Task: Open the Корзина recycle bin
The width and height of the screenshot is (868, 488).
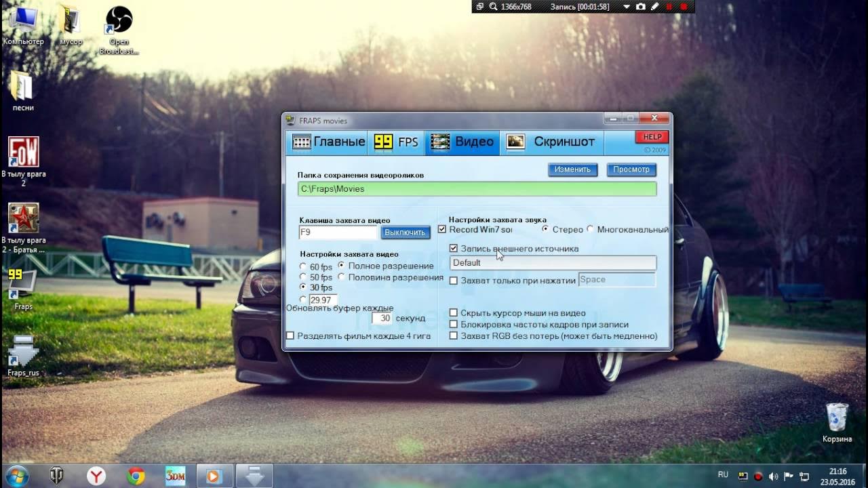Action: click(837, 422)
